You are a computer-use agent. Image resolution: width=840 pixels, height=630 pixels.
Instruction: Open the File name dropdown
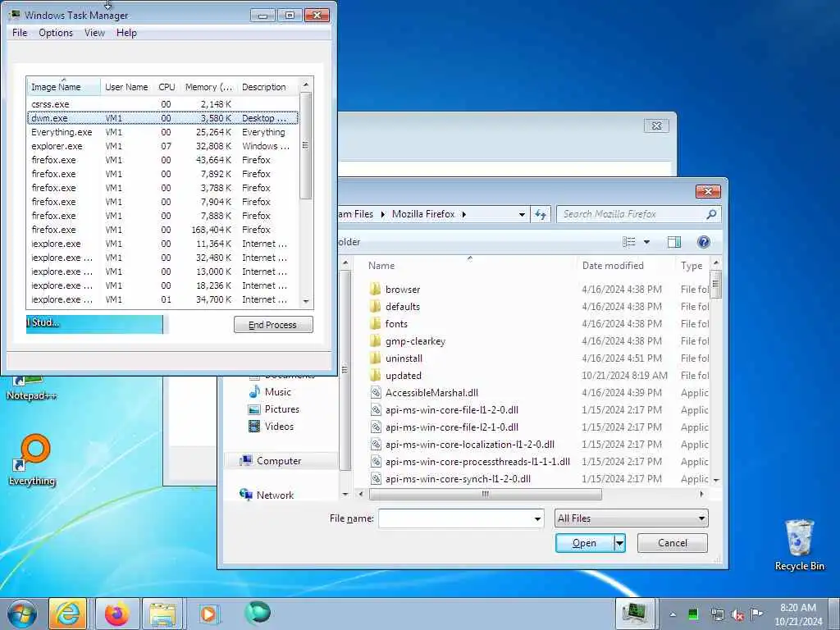tap(537, 518)
